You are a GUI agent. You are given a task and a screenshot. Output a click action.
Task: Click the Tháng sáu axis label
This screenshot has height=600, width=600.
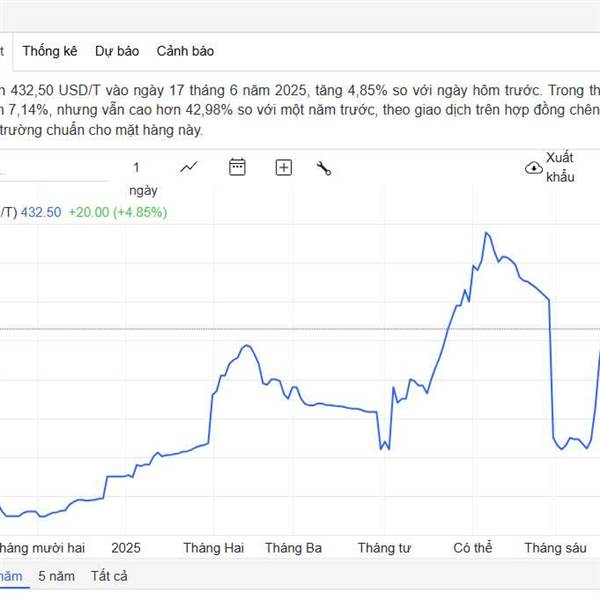555,548
